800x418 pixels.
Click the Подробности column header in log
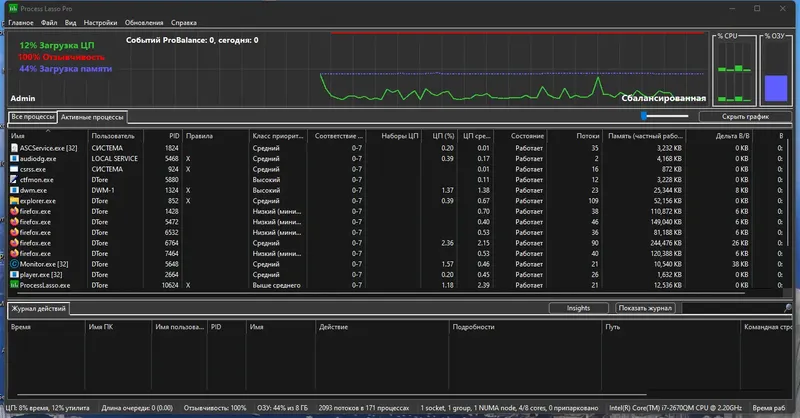pyautogui.click(x=526, y=327)
